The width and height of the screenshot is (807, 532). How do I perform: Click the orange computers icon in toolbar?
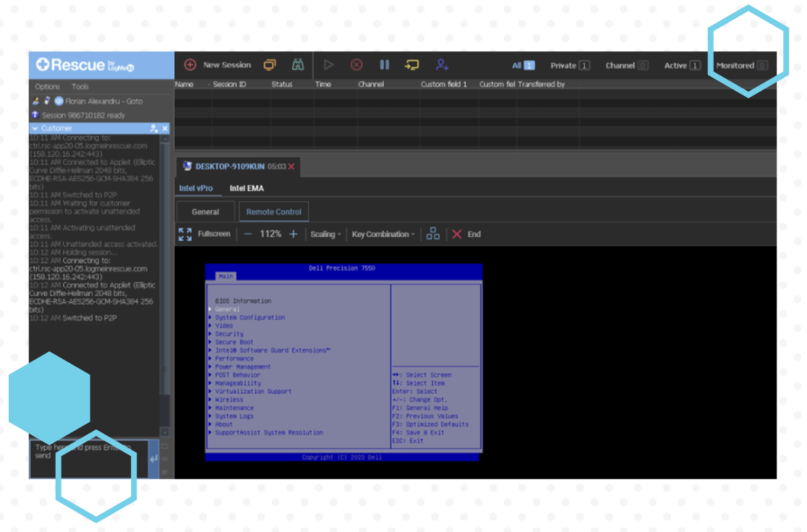click(x=270, y=65)
